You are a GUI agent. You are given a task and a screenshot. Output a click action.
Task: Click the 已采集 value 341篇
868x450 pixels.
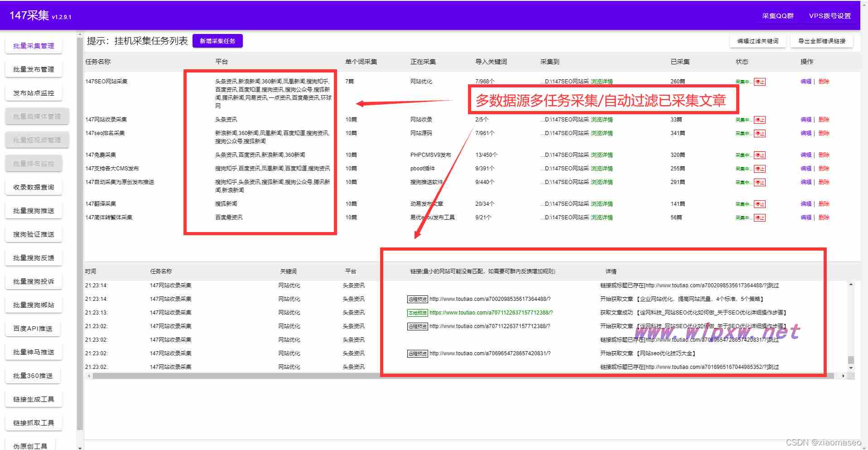pyautogui.click(x=678, y=133)
